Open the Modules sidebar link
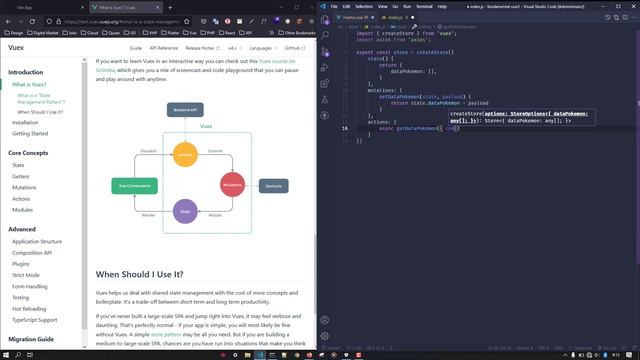 (22, 210)
